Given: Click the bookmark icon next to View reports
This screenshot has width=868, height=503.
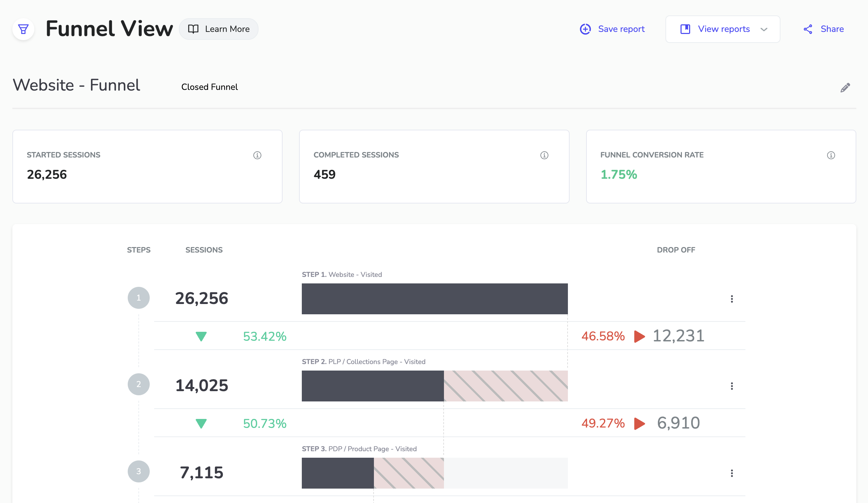Looking at the screenshot, I should [x=685, y=29].
